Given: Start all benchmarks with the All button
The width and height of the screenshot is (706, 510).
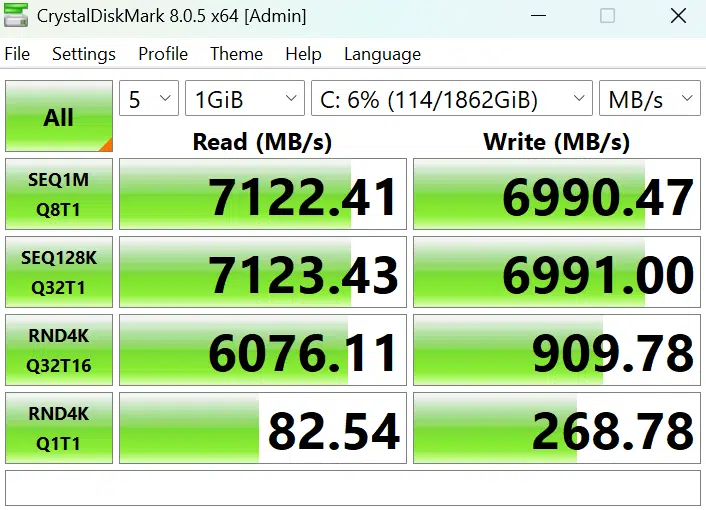Looking at the screenshot, I should click(59, 116).
